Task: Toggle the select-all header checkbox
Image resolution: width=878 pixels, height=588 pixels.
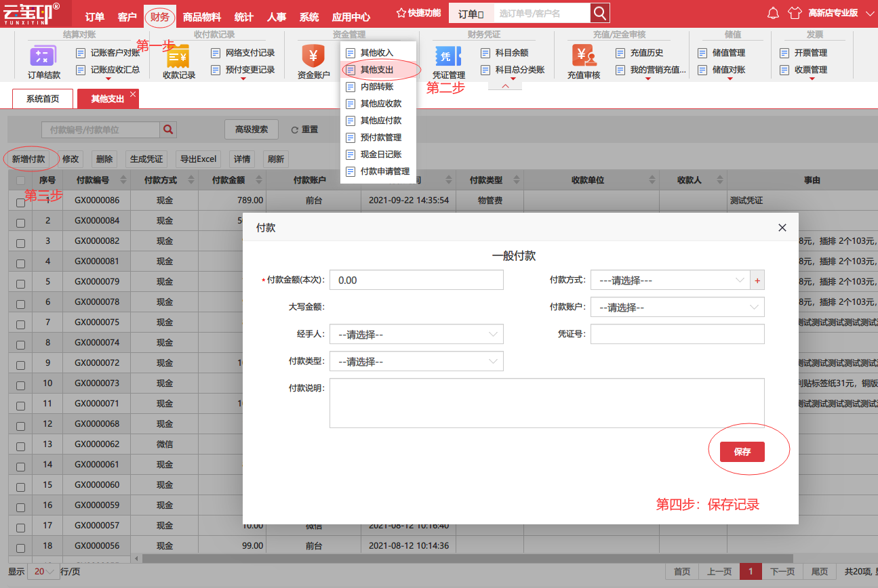Action: (x=20, y=180)
